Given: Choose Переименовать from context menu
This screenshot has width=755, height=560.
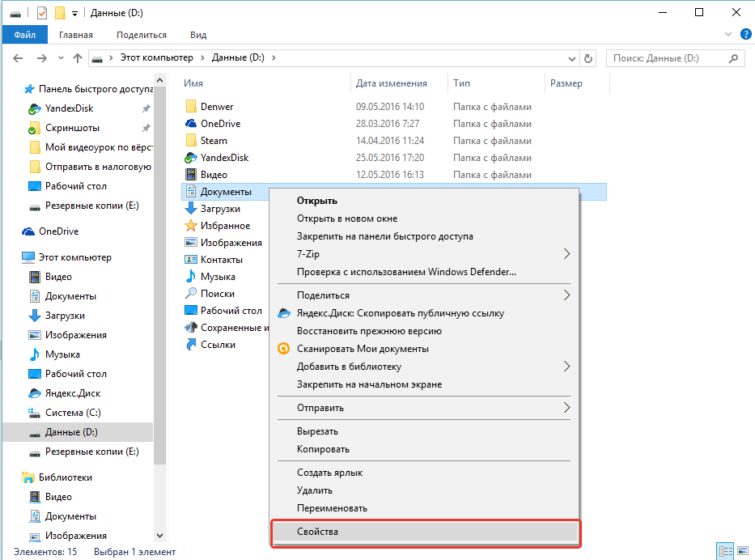Looking at the screenshot, I should 332,508.
